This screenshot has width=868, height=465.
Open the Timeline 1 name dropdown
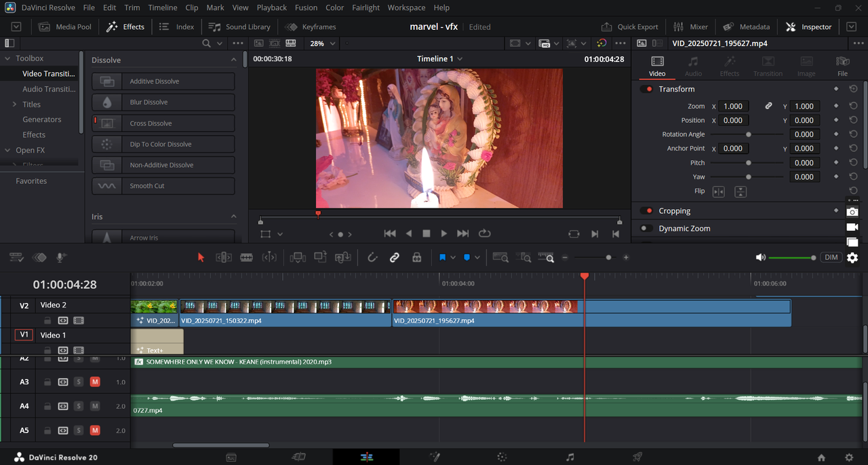[439, 59]
